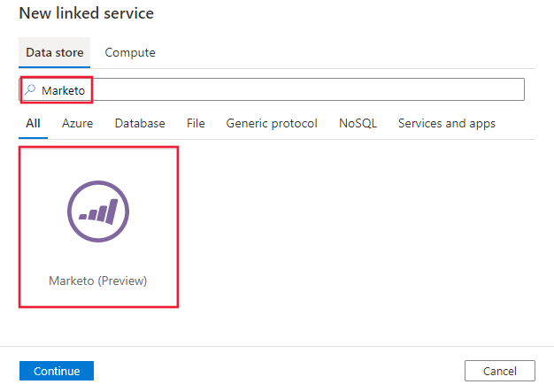Click the magnifier icon in search box
The width and height of the screenshot is (554, 392).
(x=30, y=89)
